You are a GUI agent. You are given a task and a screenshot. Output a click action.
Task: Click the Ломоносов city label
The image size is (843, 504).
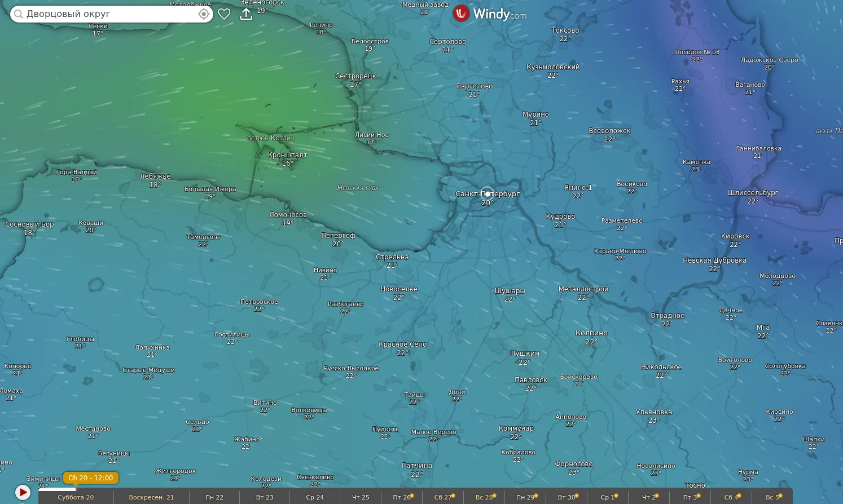pos(288,215)
